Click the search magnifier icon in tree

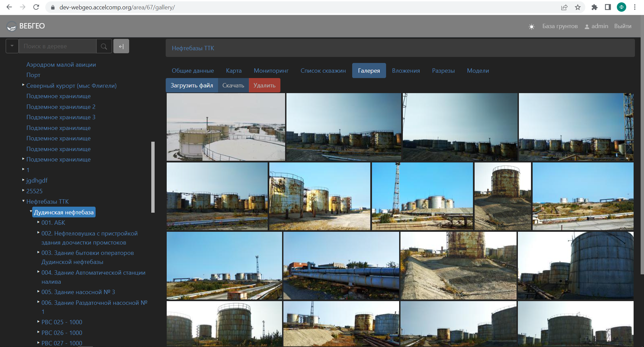(x=104, y=46)
